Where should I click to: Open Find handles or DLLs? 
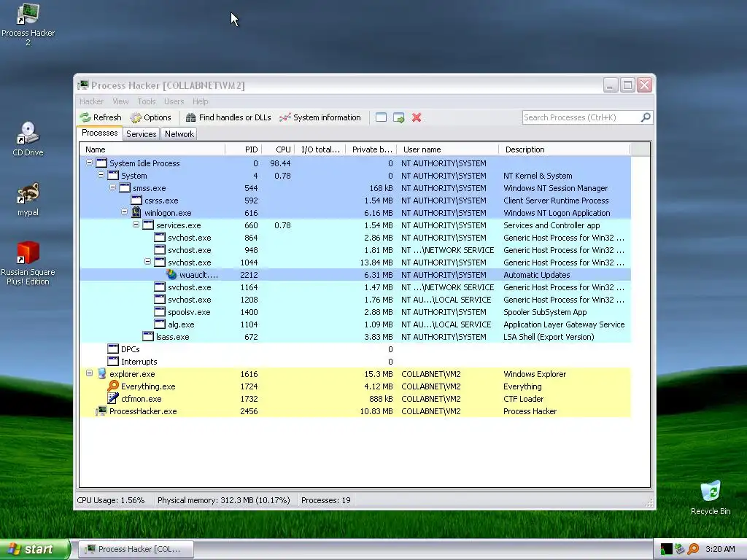point(228,117)
